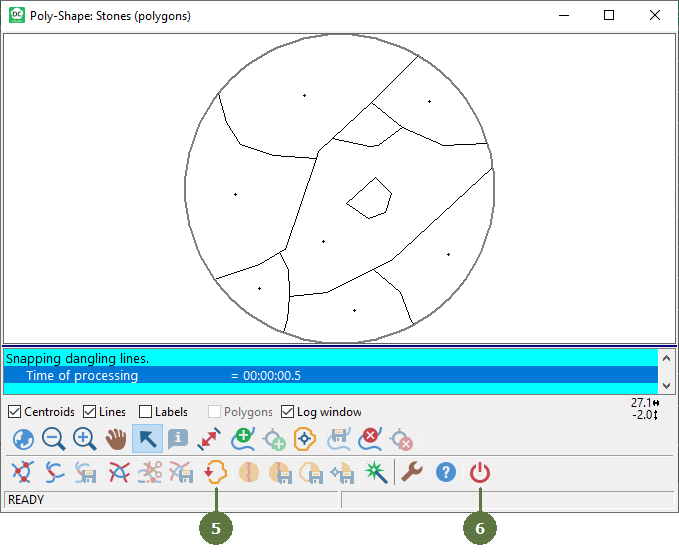Disable the Log window checkbox
This screenshot has width=679, height=552.
tap(288, 412)
